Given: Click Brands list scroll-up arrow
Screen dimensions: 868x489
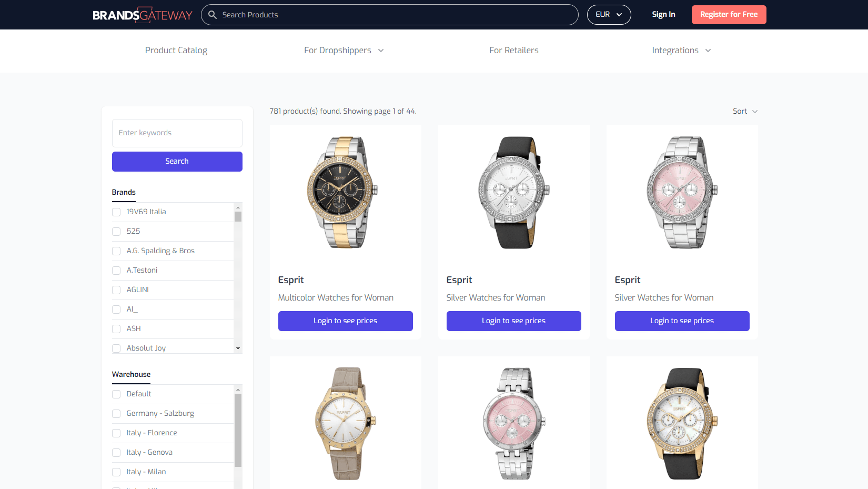Looking at the screenshot, I should (238, 207).
